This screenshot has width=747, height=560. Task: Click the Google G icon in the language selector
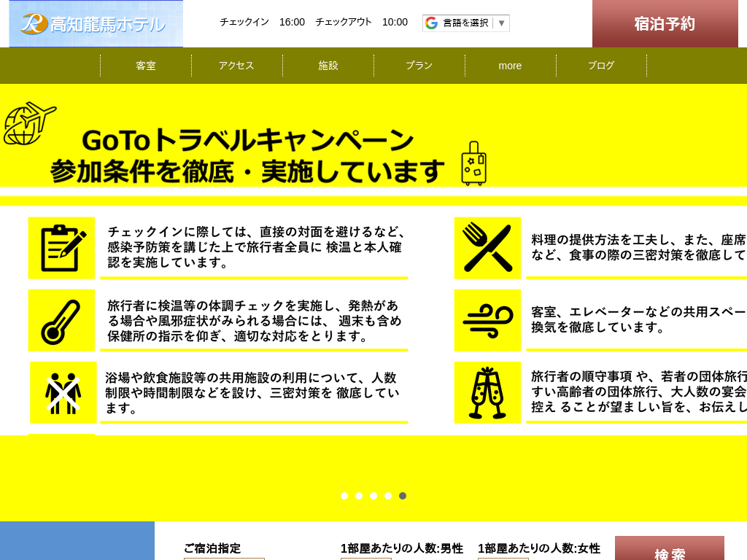(x=431, y=23)
